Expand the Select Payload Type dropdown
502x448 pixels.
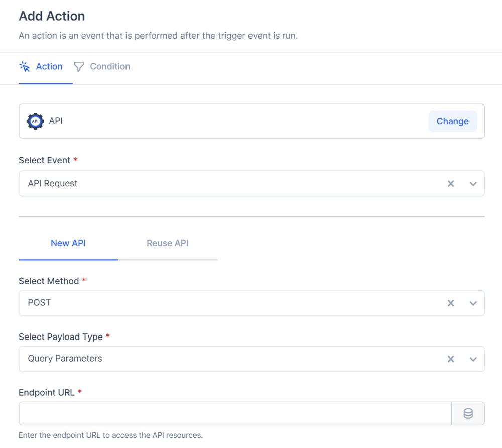pyautogui.click(x=472, y=359)
